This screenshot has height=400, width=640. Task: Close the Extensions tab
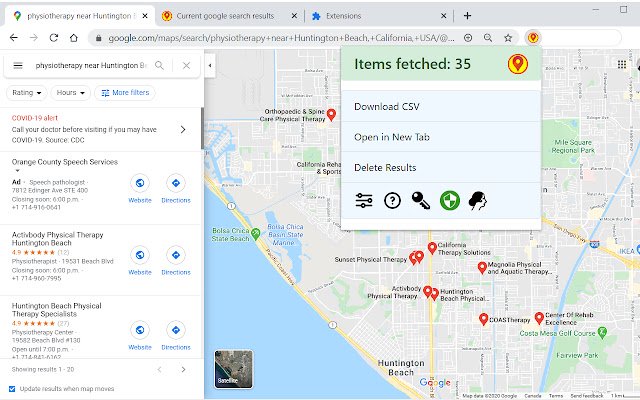point(444,16)
